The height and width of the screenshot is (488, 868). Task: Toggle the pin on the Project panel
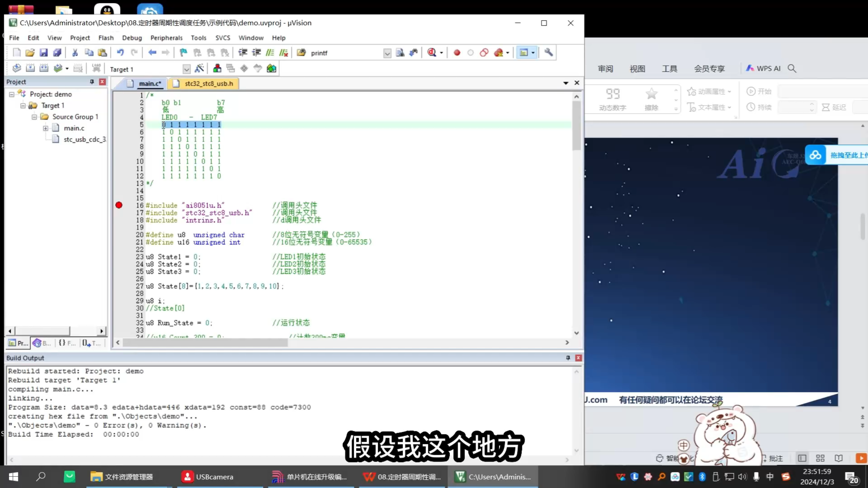click(92, 82)
